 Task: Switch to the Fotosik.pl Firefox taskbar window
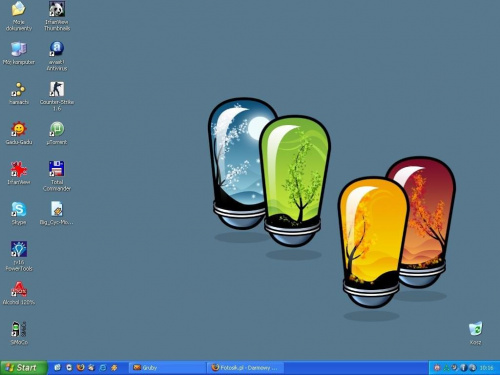[246, 368]
